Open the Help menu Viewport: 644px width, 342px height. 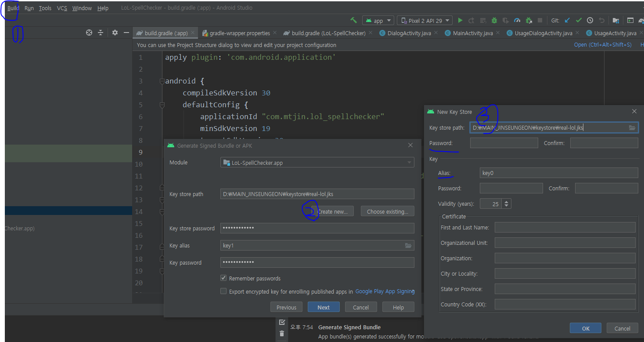[x=103, y=8]
